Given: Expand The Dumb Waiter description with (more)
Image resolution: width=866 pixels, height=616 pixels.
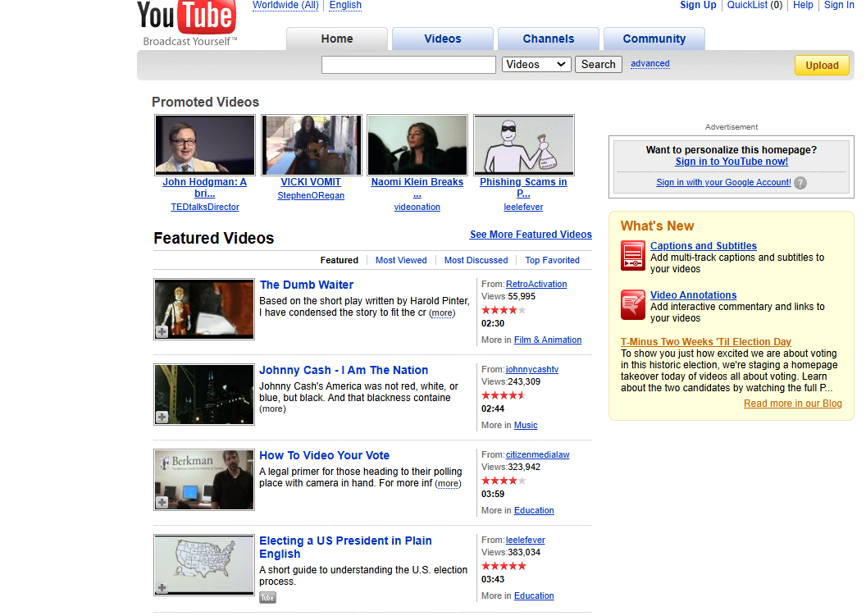Looking at the screenshot, I should 442,313.
